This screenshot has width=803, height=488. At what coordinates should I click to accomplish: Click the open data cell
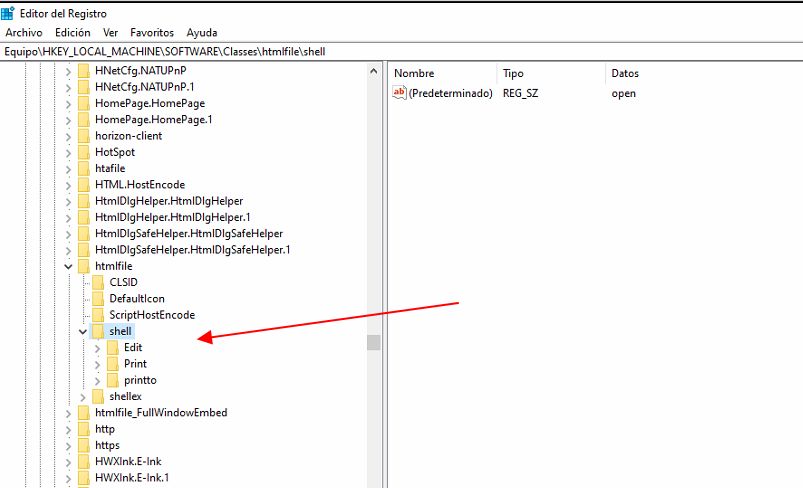623,94
